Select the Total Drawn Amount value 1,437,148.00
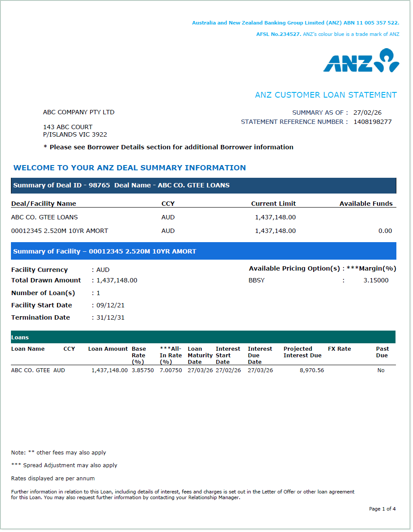Image resolution: width=413 pixels, height=532 pixels. point(114,280)
